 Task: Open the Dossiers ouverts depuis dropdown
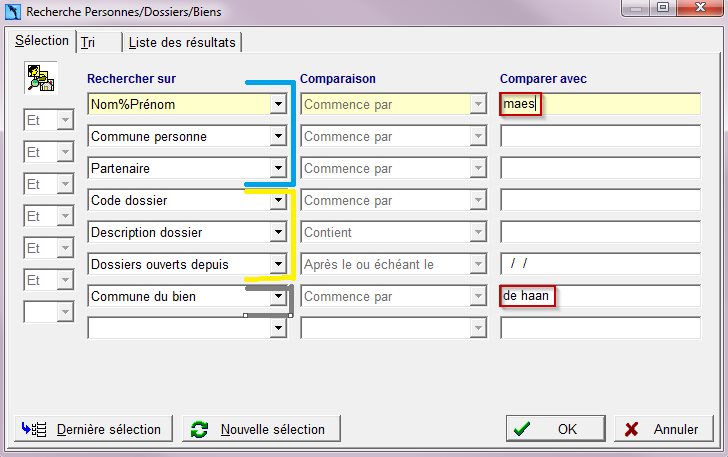tap(278, 264)
